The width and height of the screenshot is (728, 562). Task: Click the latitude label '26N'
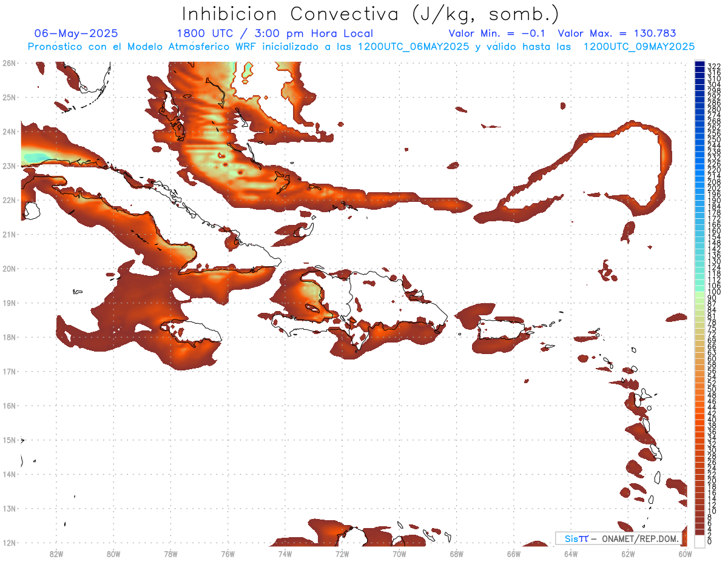tap(8, 63)
